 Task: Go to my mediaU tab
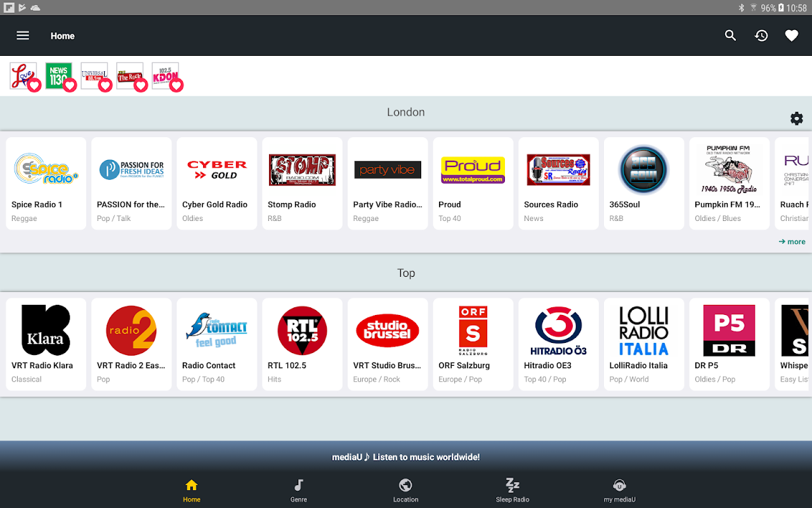(x=620, y=491)
